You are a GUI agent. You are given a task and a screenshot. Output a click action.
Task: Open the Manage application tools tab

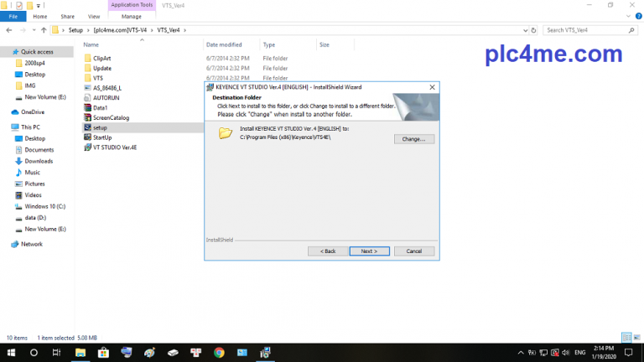(x=132, y=16)
